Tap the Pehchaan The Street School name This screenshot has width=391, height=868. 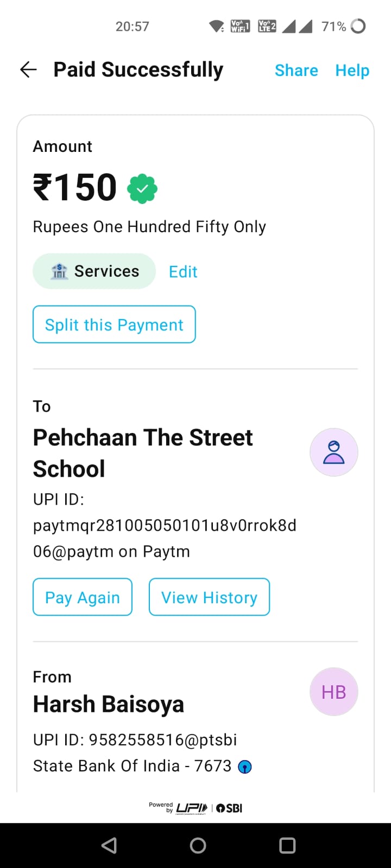coord(143,453)
